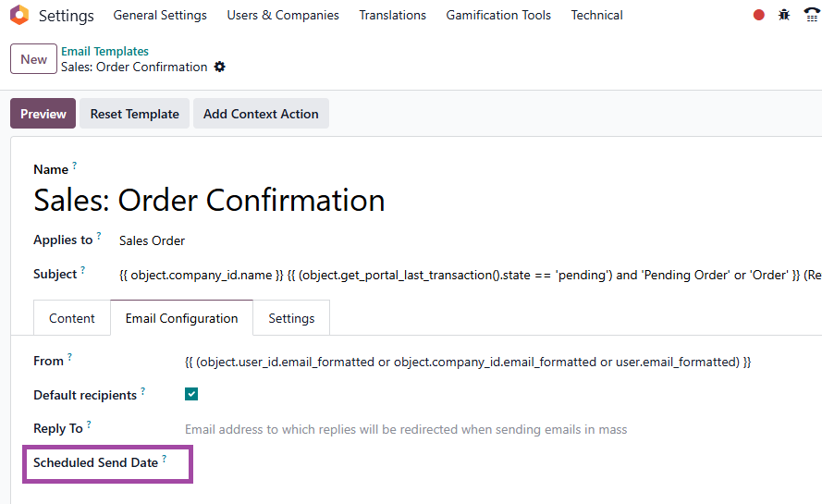
Task: Open the General Settings menu
Action: (160, 15)
